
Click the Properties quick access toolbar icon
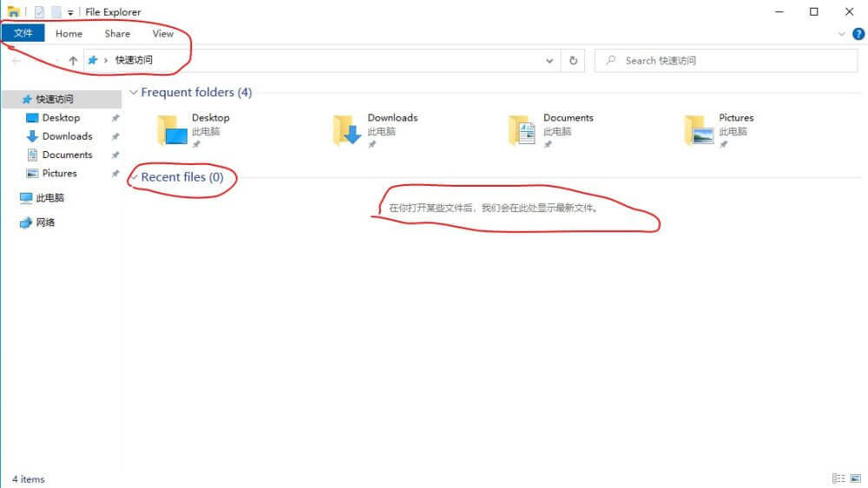pyautogui.click(x=39, y=11)
